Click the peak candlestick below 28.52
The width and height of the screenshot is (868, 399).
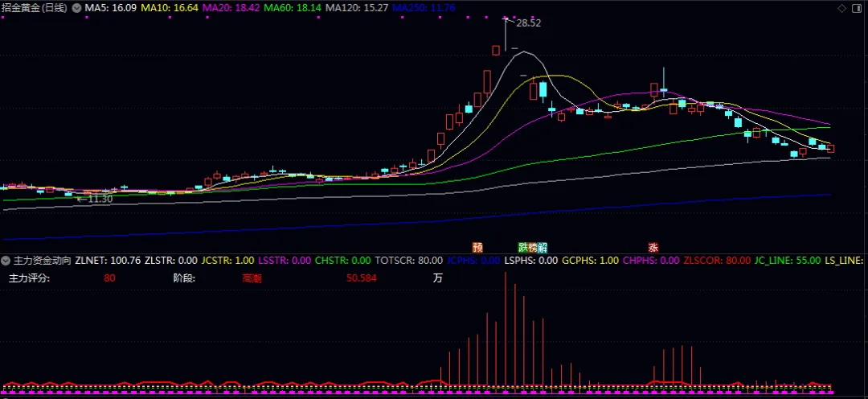point(506,36)
